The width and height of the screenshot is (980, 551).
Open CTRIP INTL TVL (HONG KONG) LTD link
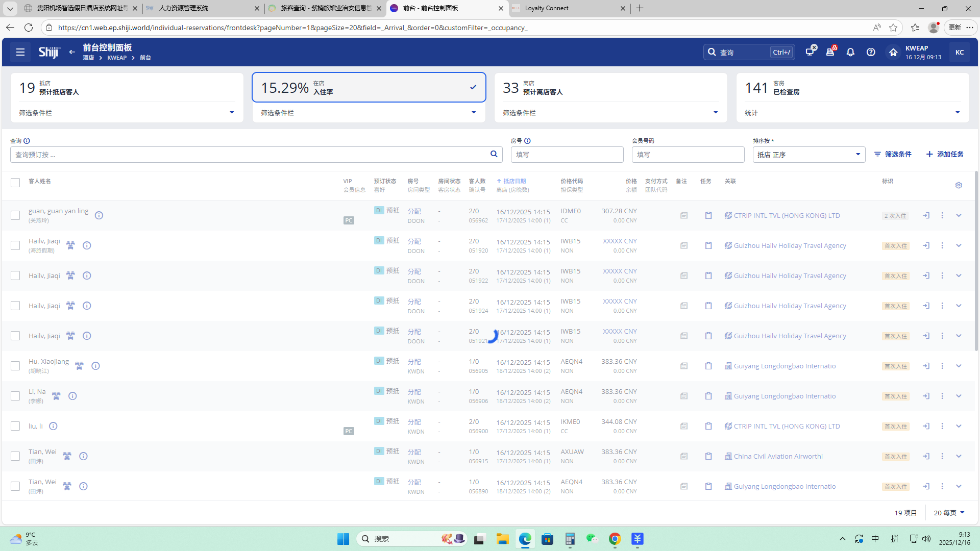[x=786, y=215]
